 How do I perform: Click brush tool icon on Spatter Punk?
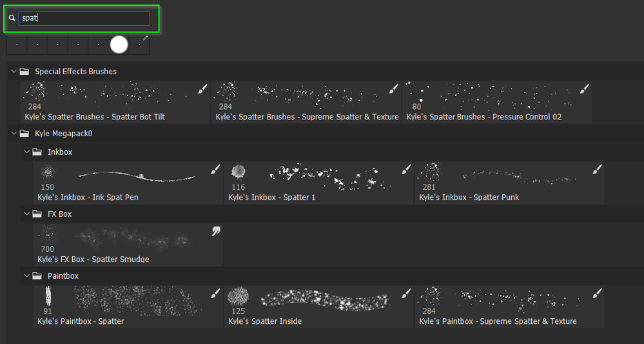pos(597,169)
